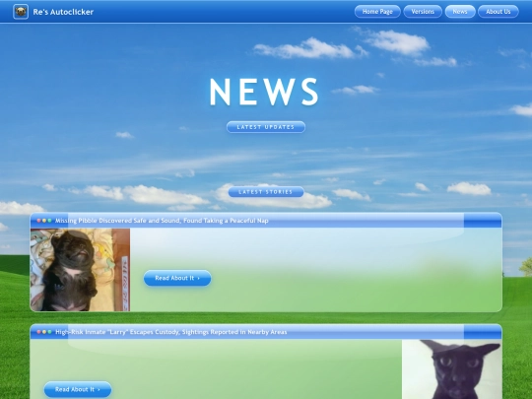Go to the Versions page
Screen dimensions: 532x399
[423, 12]
